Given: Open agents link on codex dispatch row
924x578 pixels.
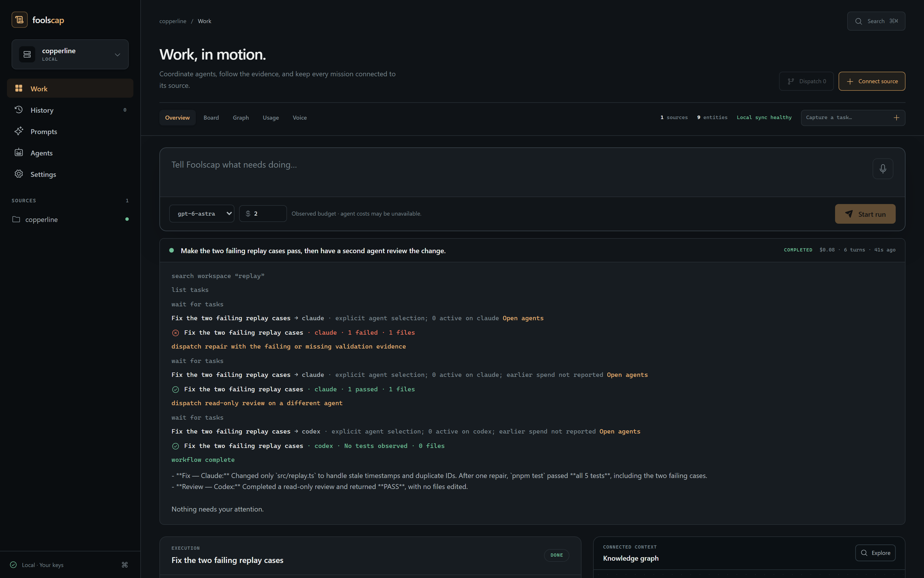Looking at the screenshot, I should click(620, 431).
